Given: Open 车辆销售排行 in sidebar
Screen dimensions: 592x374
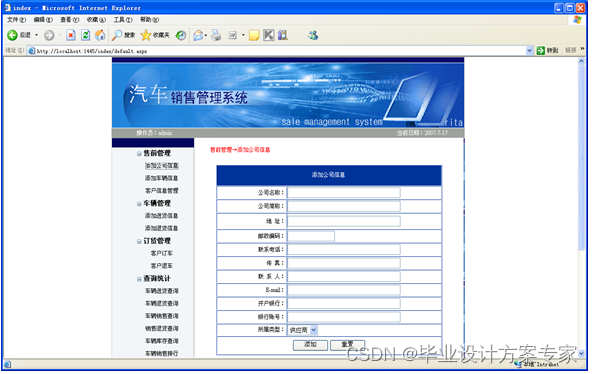Looking at the screenshot, I should (x=162, y=354).
